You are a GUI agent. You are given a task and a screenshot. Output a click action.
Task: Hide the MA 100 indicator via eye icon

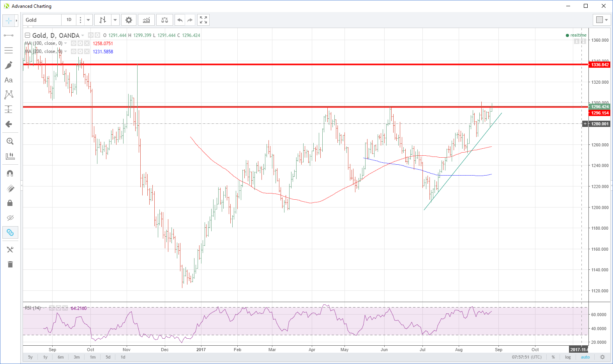click(74, 43)
